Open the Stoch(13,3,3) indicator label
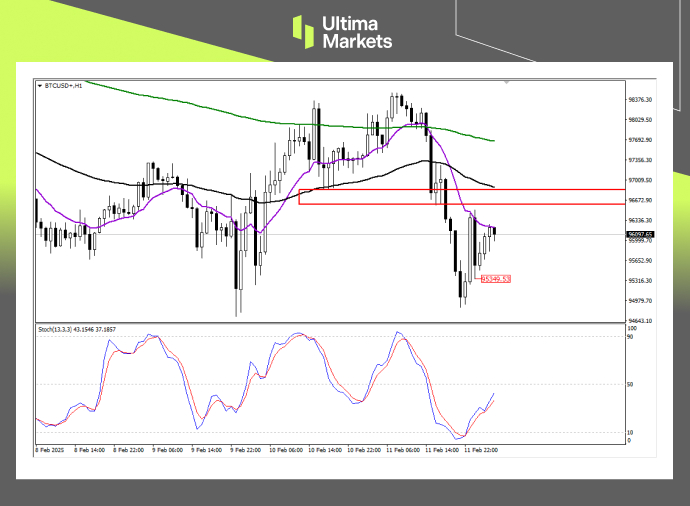Image resolution: width=690 pixels, height=506 pixels. pyautogui.click(x=77, y=328)
